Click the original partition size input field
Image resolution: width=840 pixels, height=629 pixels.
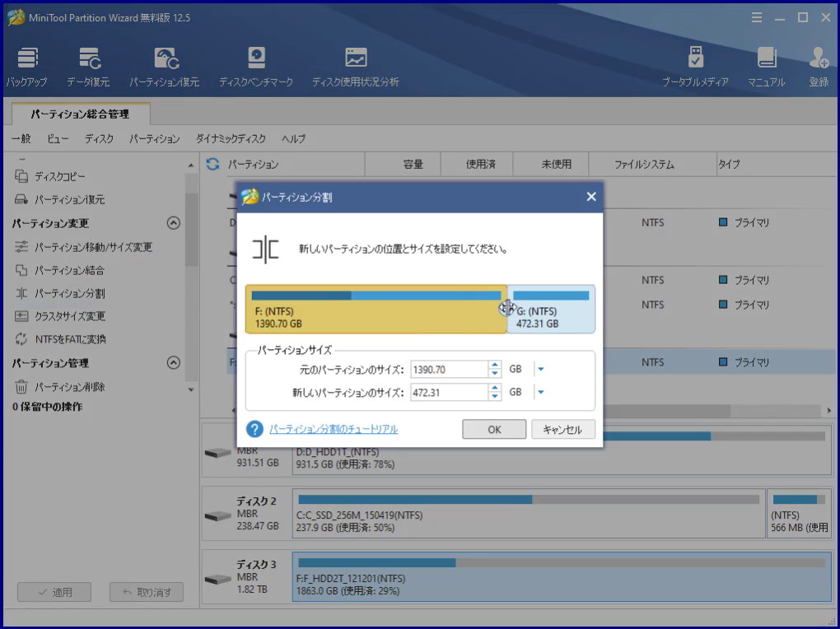pyautogui.click(x=450, y=369)
